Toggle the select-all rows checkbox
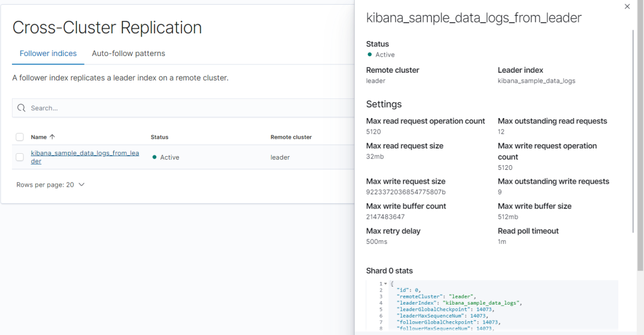The image size is (644, 335). click(20, 137)
